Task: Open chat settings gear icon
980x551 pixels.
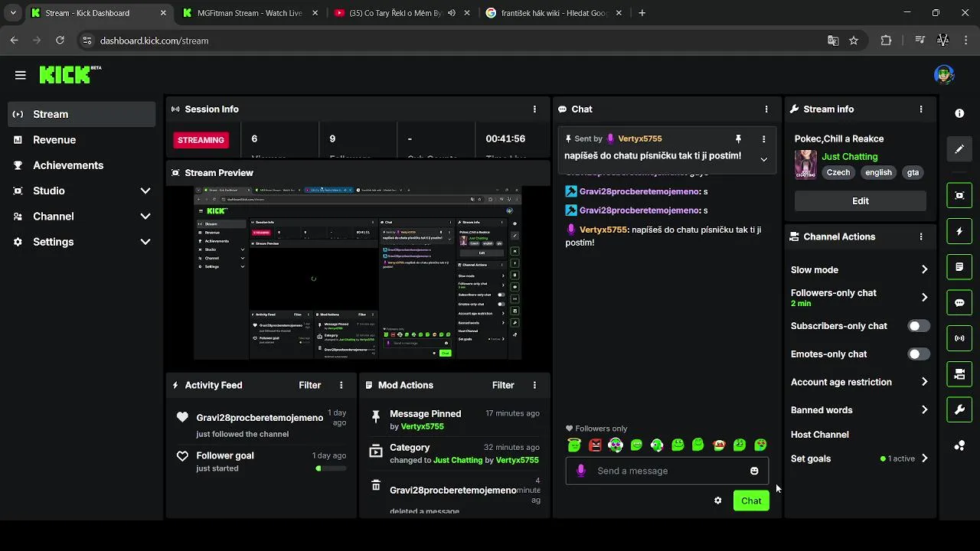Action: point(717,500)
